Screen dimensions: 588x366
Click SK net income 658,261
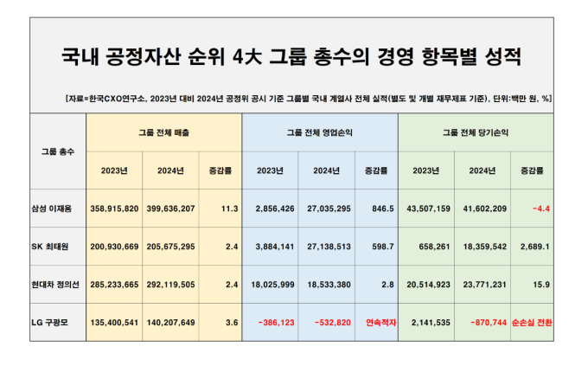434,247
